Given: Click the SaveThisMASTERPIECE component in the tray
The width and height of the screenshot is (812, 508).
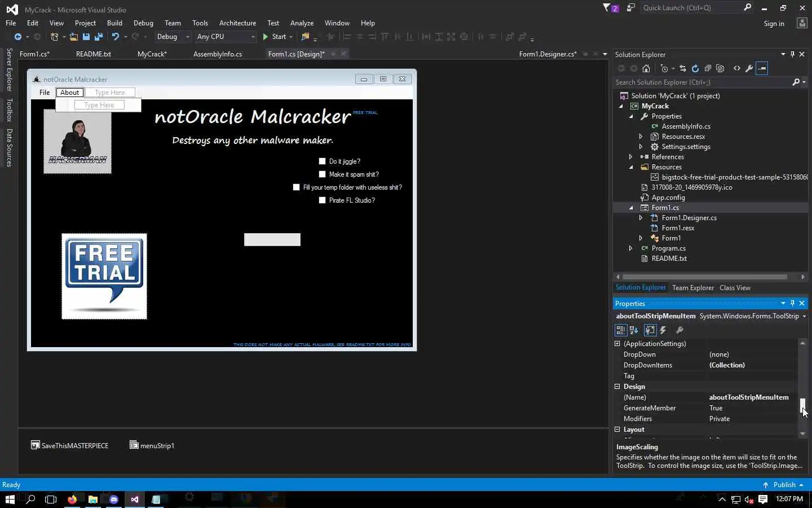Looking at the screenshot, I should [69, 445].
